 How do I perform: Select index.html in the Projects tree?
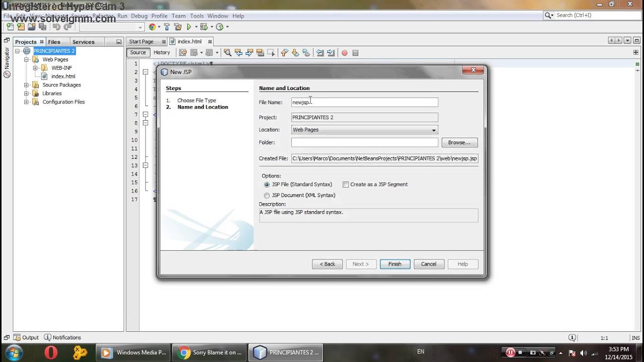63,76
